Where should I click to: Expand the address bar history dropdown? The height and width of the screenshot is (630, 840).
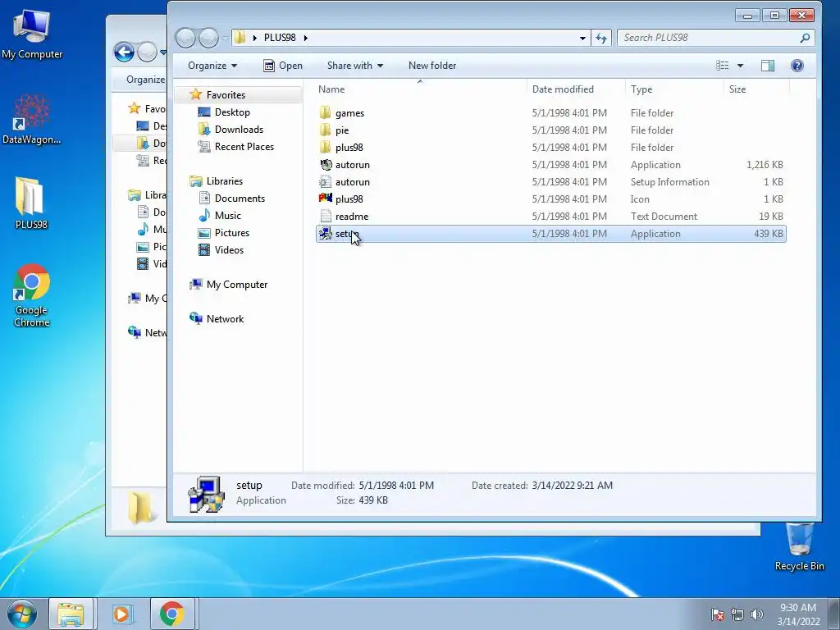point(582,38)
